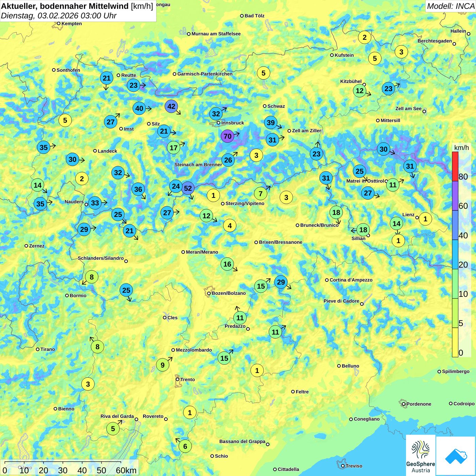Click the Zell am See label
476x476 pixels.
tap(408, 108)
